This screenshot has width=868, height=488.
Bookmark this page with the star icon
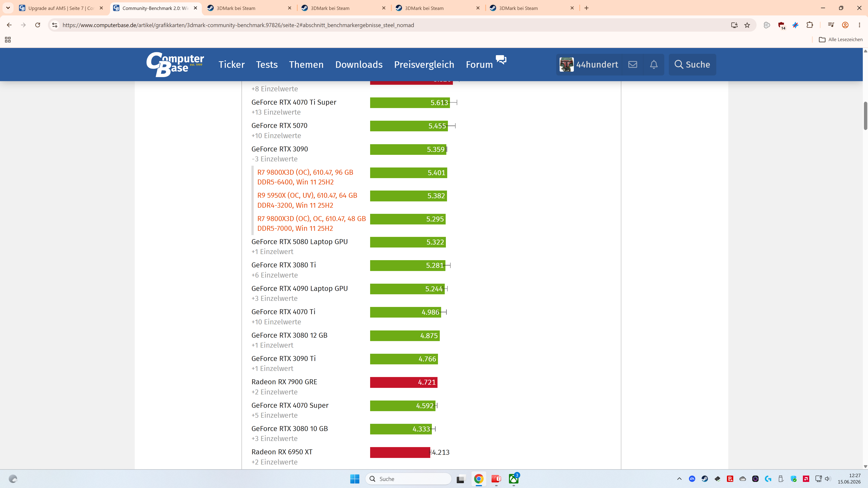pos(747,25)
